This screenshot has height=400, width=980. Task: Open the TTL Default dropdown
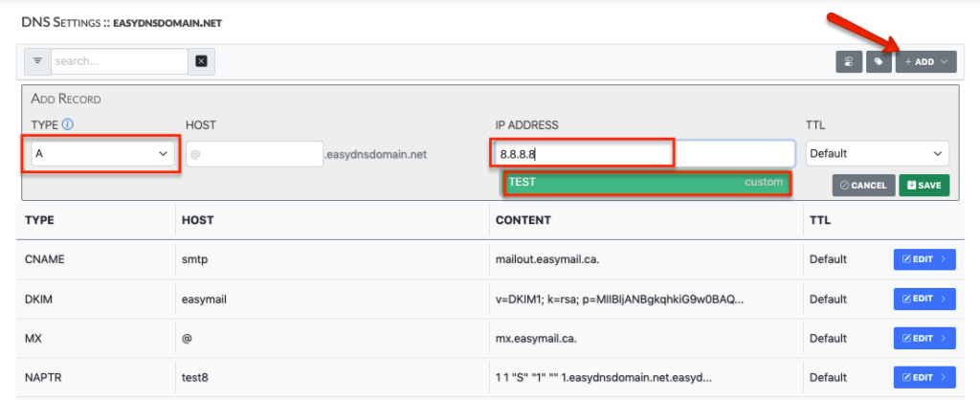click(x=877, y=153)
